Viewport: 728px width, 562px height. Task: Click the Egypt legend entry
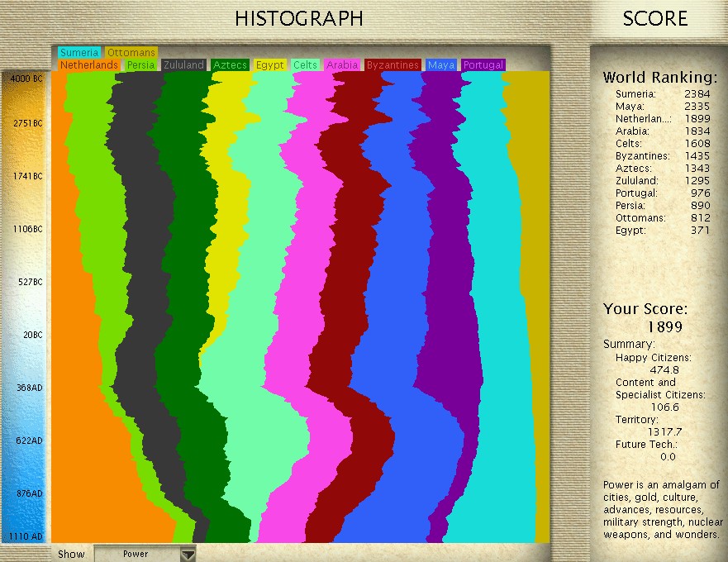[269, 64]
